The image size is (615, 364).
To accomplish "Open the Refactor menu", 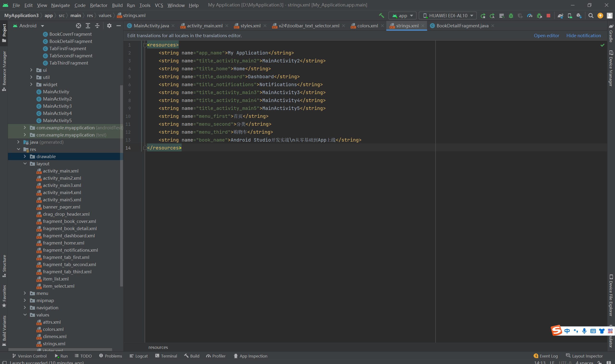I will [x=98, y=5].
